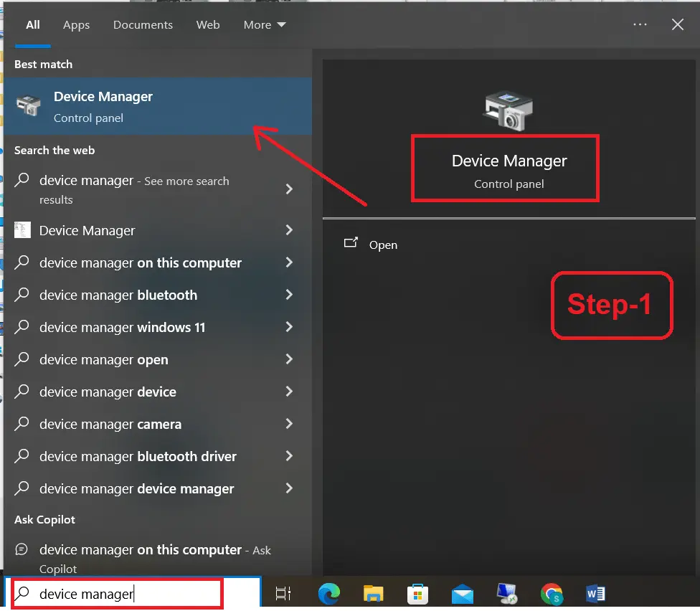Select 'device manager device' suggestion
The width and height of the screenshot is (700, 611).
click(x=158, y=392)
